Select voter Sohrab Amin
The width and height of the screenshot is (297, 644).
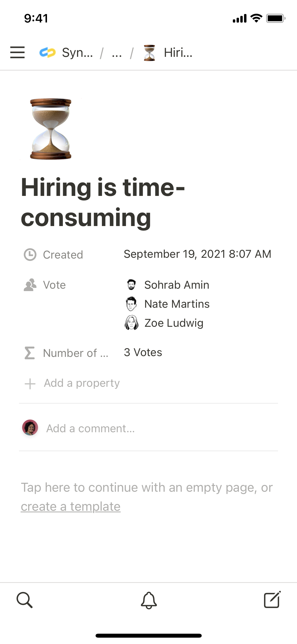[176, 285]
